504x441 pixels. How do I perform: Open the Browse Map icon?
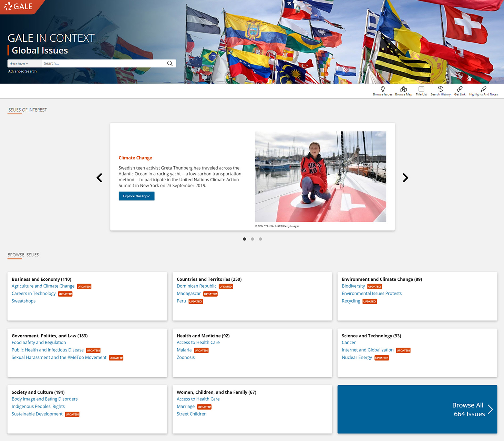click(x=403, y=89)
